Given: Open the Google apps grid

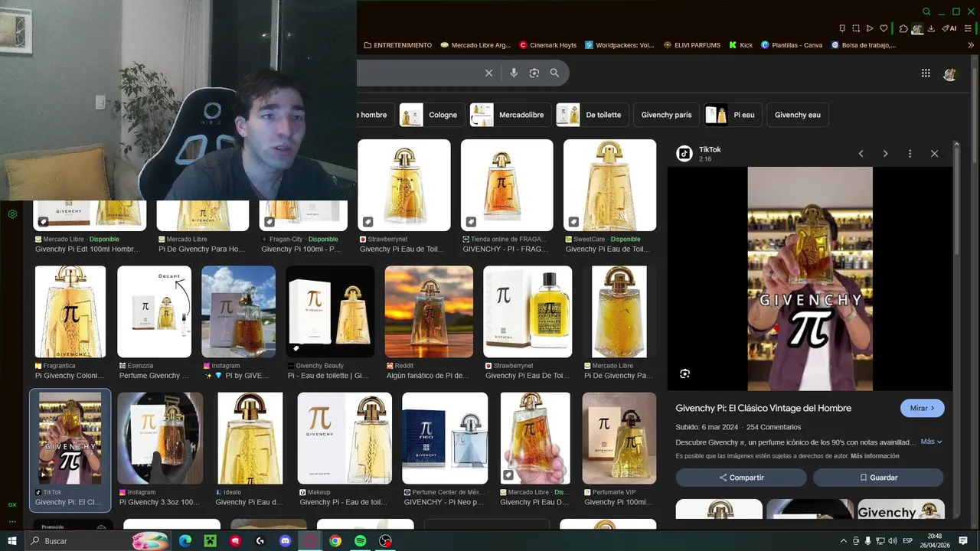Looking at the screenshot, I should click(926, 73).
